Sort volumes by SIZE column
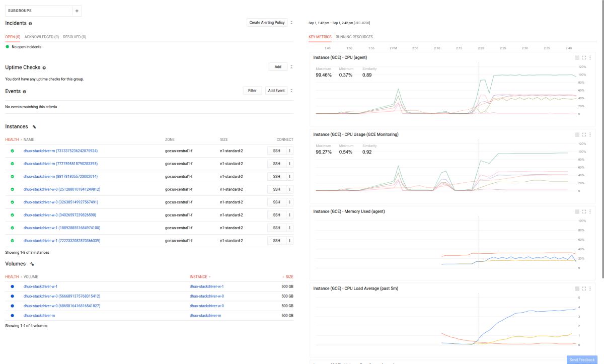The image size is (604, 364). pos(288,277)
